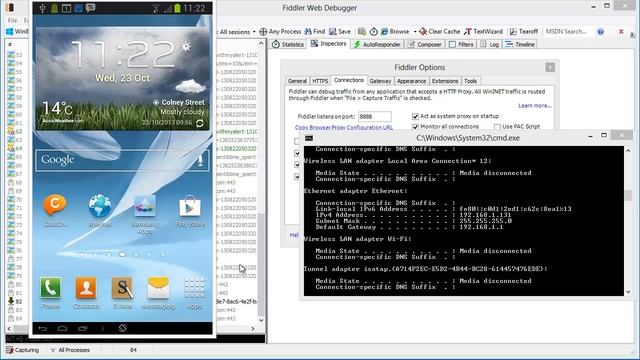
Task: Tap the Android back button
Action: [x=42, y=328]
